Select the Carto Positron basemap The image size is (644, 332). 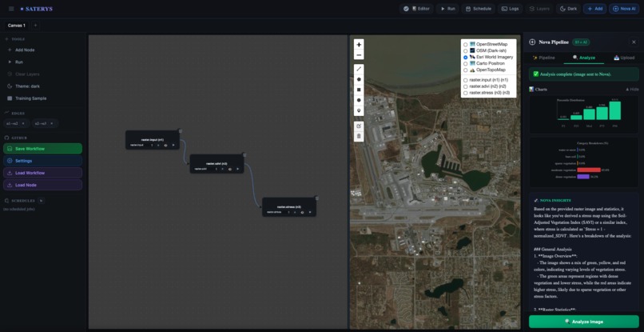point(465,64)
